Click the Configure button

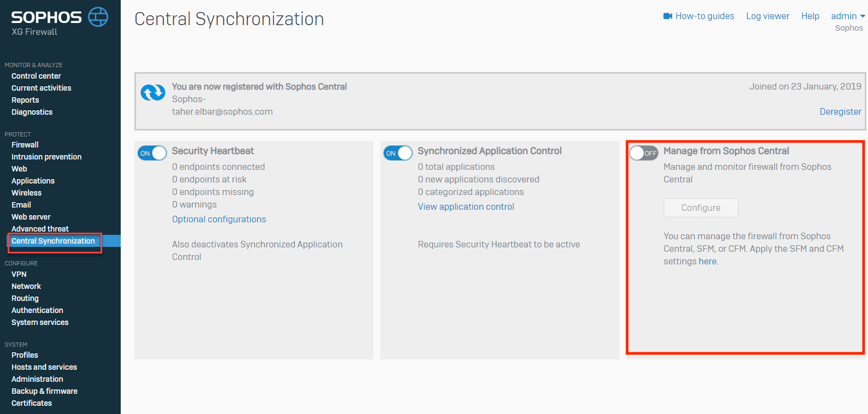pyautogui.click(x=701, y=208)
